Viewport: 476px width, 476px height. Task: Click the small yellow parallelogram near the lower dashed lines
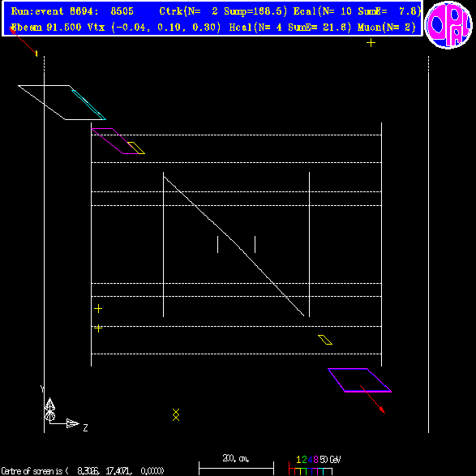pos(325,340)
